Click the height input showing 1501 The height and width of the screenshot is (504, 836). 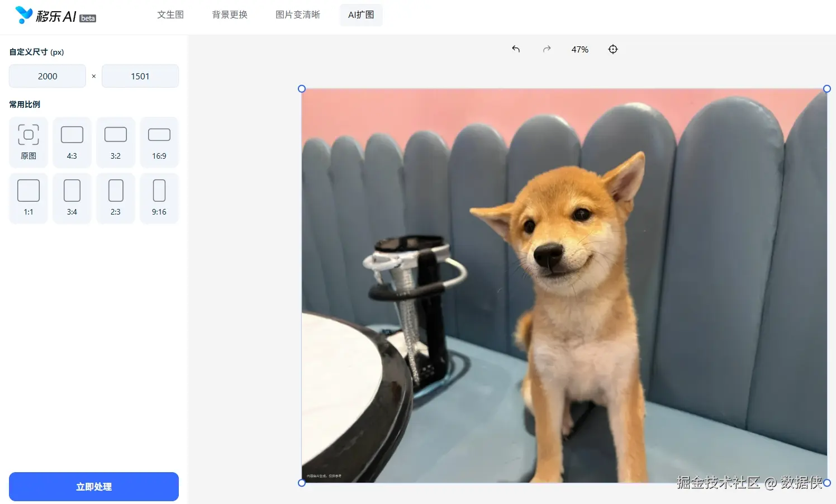click(140, 76)
